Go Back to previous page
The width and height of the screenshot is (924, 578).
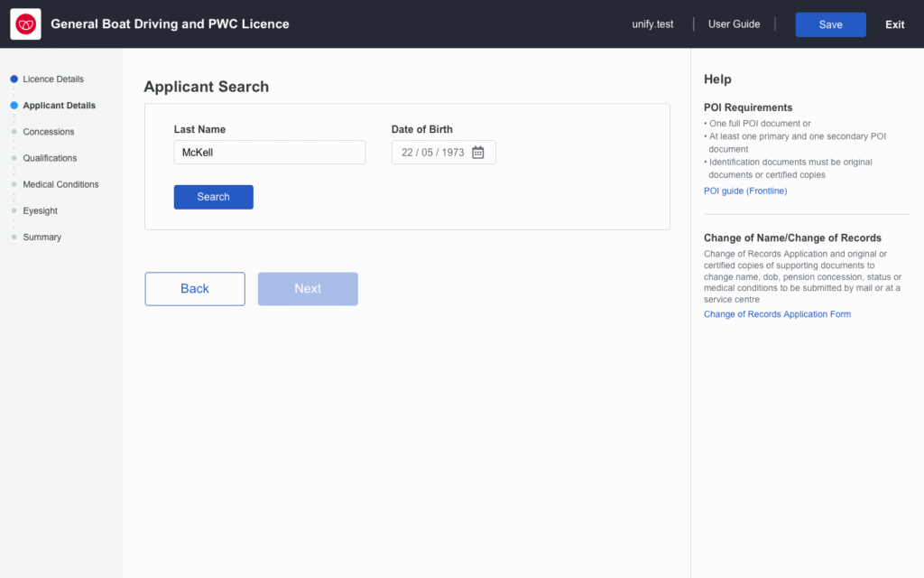click(195, 289)
